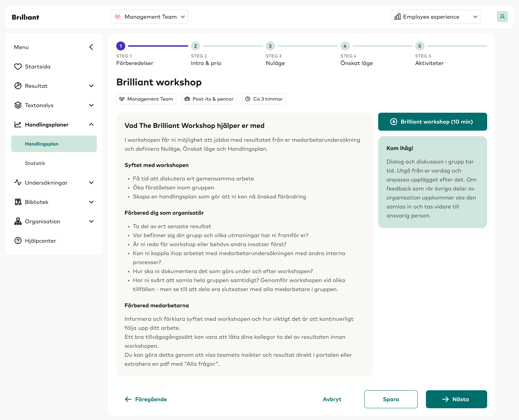Expand the Organisation menu chevron

[x=91, y=221]
